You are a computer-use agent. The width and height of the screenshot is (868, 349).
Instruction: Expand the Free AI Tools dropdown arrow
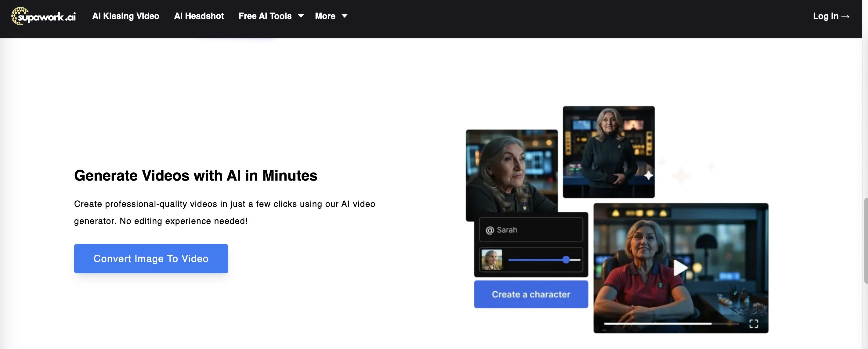[x=301, y=16]
